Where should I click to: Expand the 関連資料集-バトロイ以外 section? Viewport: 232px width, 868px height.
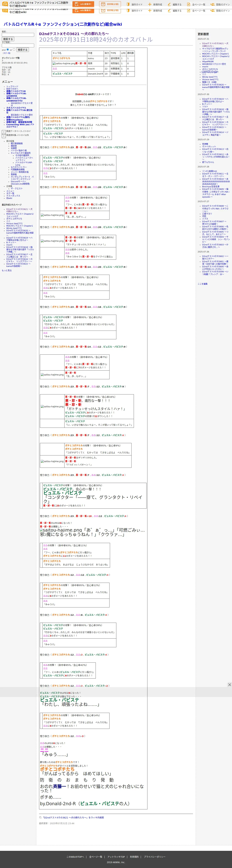click(x=4, y=136)
